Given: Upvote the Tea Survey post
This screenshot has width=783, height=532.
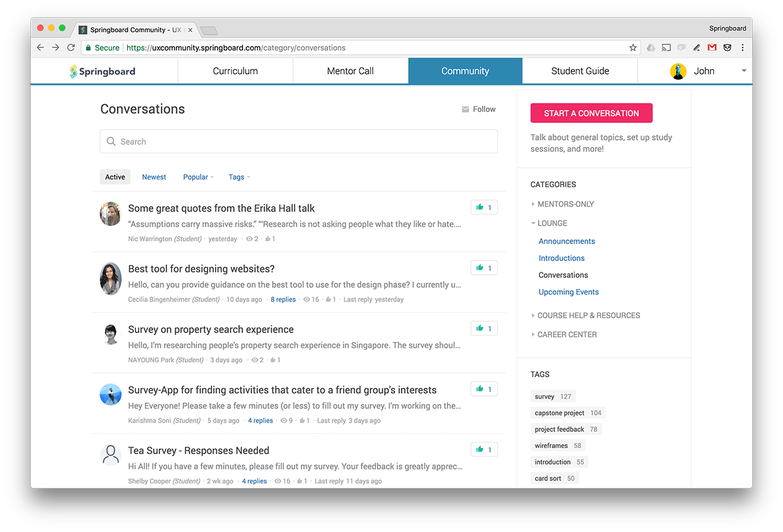Looking at the screenshot, I should click(x=483, y=449).
